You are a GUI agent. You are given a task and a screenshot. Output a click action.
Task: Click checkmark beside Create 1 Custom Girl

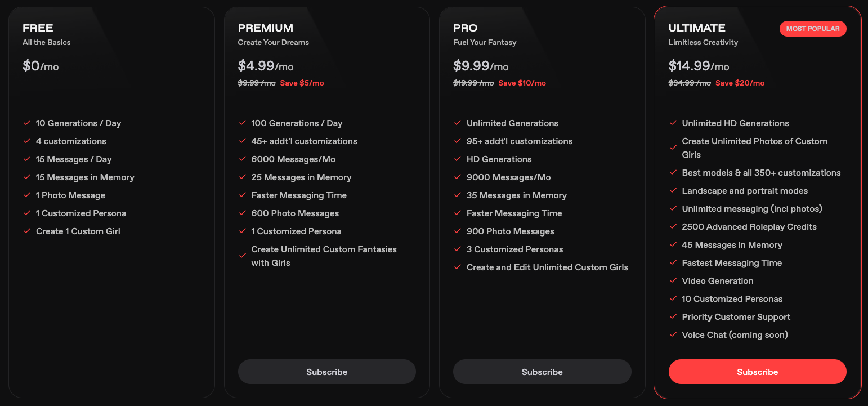(x=26, y=231)
